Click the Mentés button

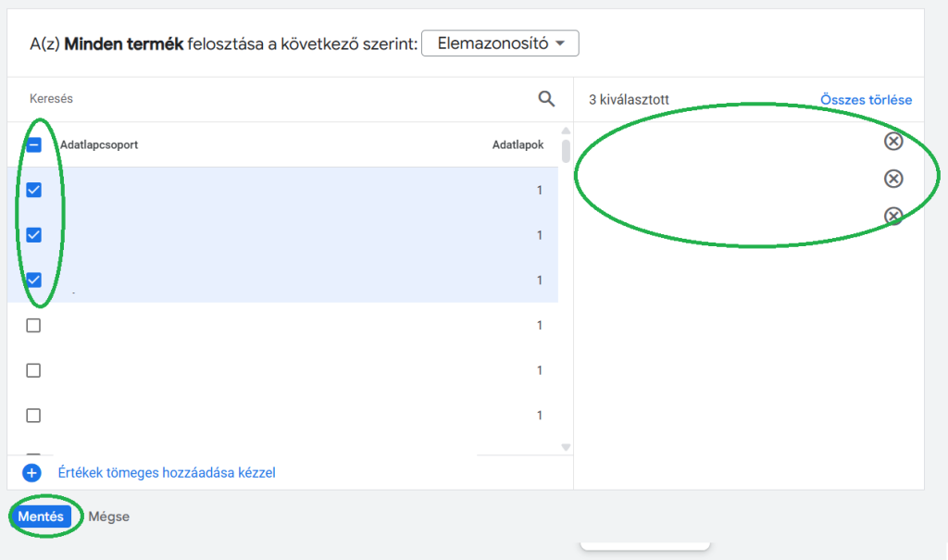point(41,516)
